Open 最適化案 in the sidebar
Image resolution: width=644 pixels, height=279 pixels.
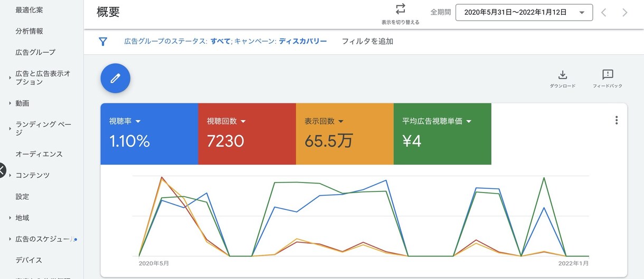click(30, 10)
